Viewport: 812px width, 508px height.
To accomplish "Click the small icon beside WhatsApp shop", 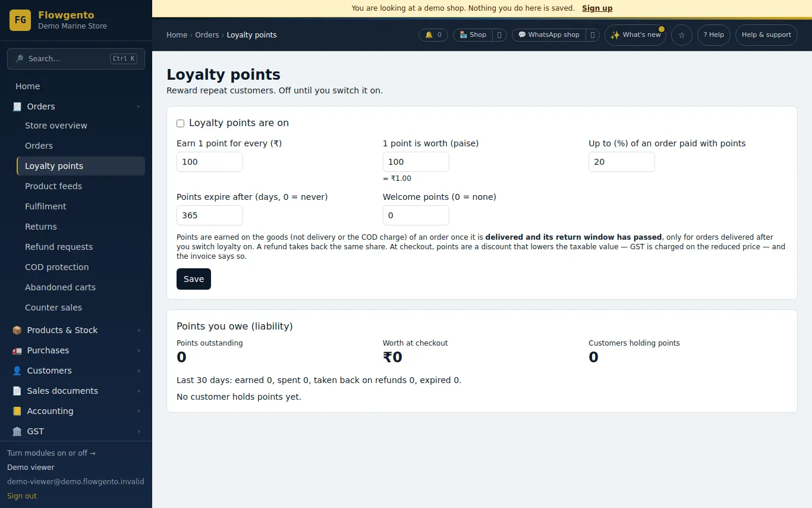I will 593,35.
